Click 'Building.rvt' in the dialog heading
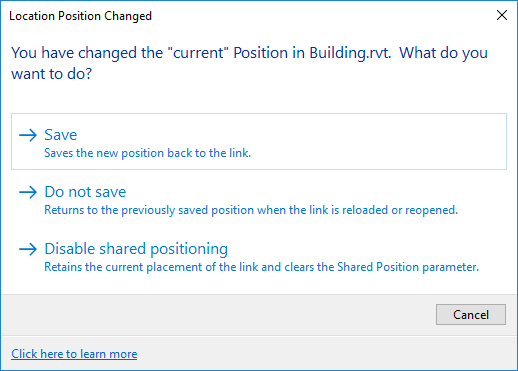Image resolution: width=518 pixels, height=371 pixels. 350,53
